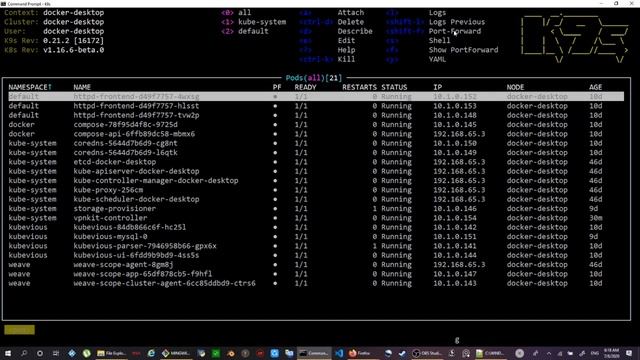Switch to the File Explorer taskbar window
Screen dimensions: 640x360
111,353
